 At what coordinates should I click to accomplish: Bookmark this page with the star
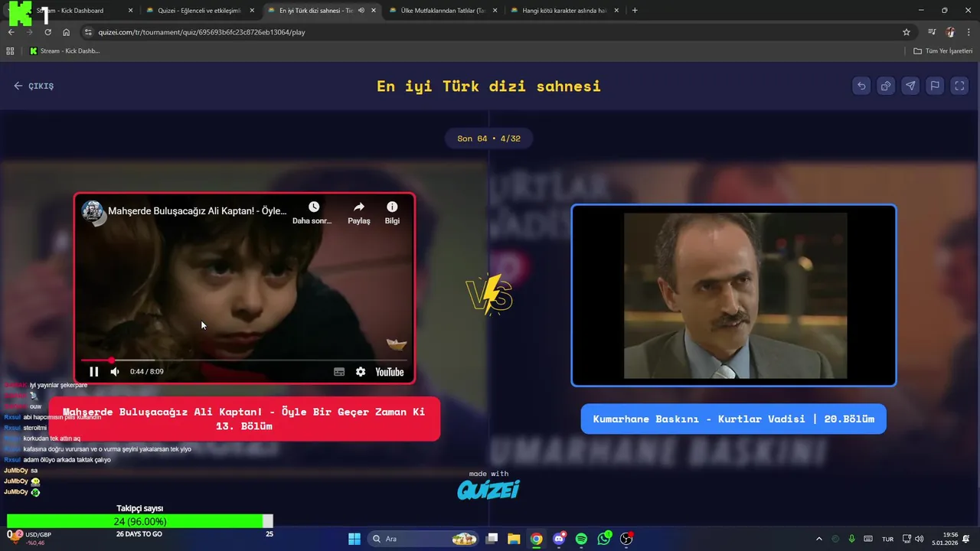tap(906, 32)
